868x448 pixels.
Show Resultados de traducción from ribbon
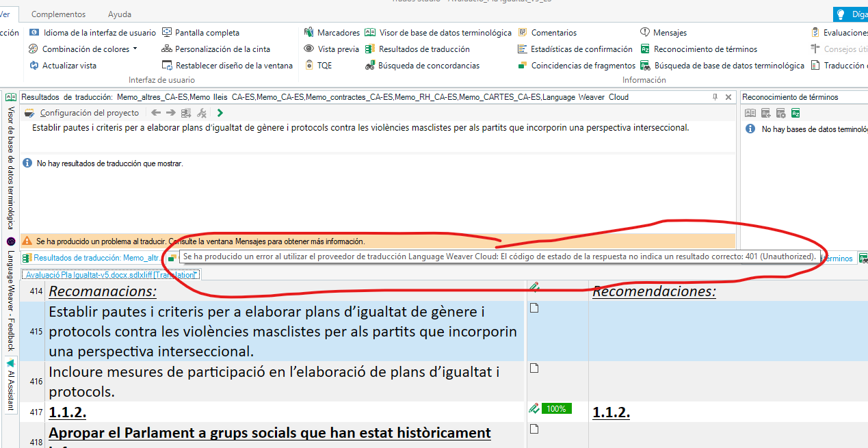pyautogui.click(x=417, y=49)
